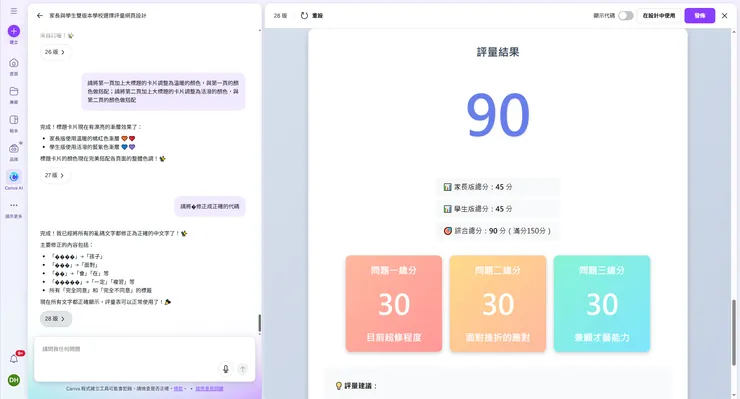Click the 問題三總分 teal score card
Image resolution: width=740 pixels, height=399 pixels.
tap(602, 304)
